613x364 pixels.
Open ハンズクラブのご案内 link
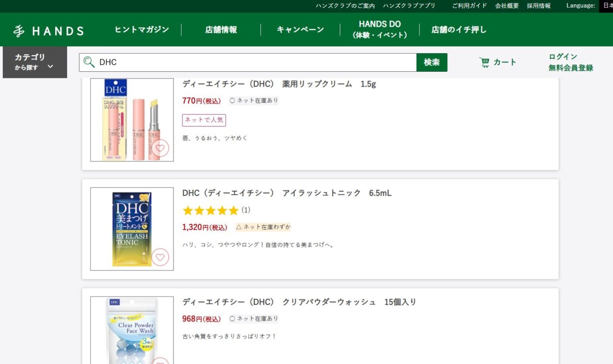(345, 6)
